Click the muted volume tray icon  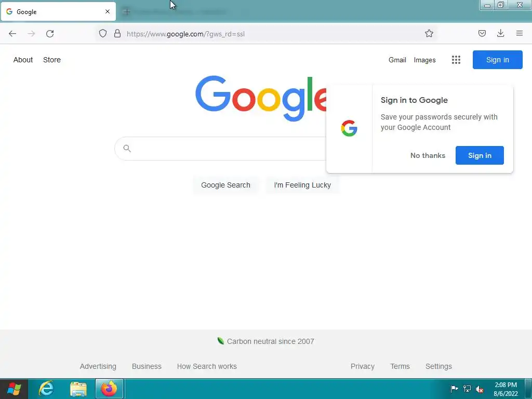[x=480, y=389]
